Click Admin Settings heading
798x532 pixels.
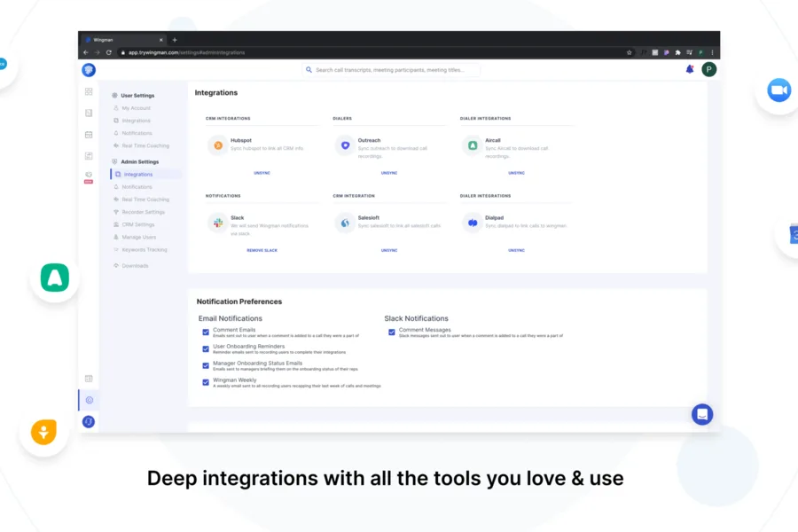coord(139,162)
